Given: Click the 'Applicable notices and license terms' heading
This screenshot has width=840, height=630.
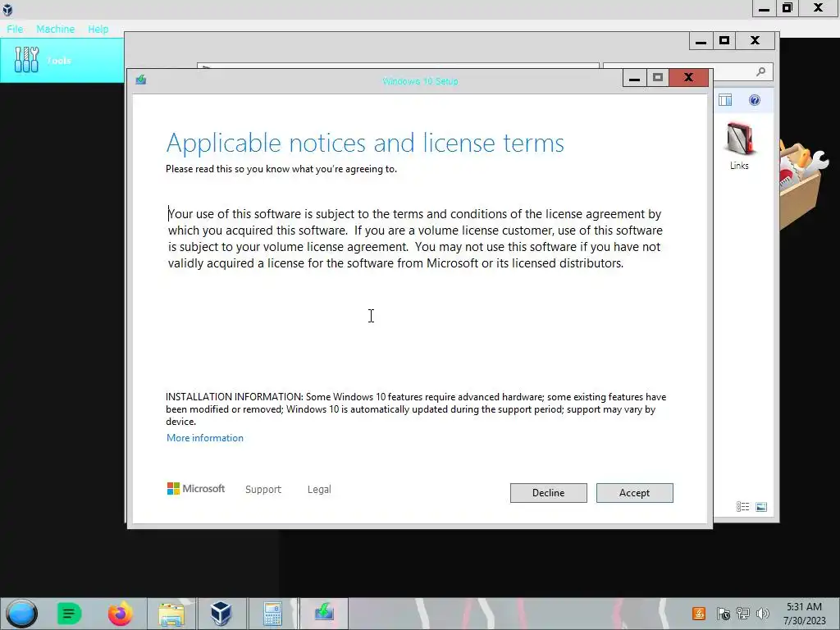Looking at the screenshot, I should (x=365, y=143).
